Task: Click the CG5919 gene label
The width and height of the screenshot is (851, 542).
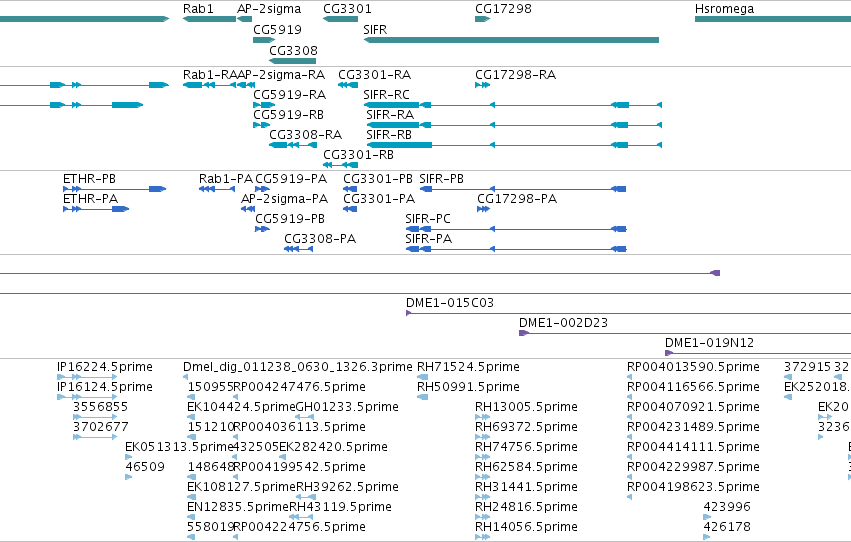Action: pyautogui.click(x=277, y=29)
